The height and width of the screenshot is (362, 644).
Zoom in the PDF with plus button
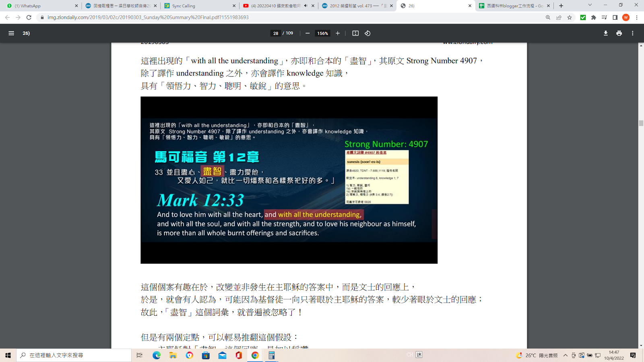(x=338, y=33)
